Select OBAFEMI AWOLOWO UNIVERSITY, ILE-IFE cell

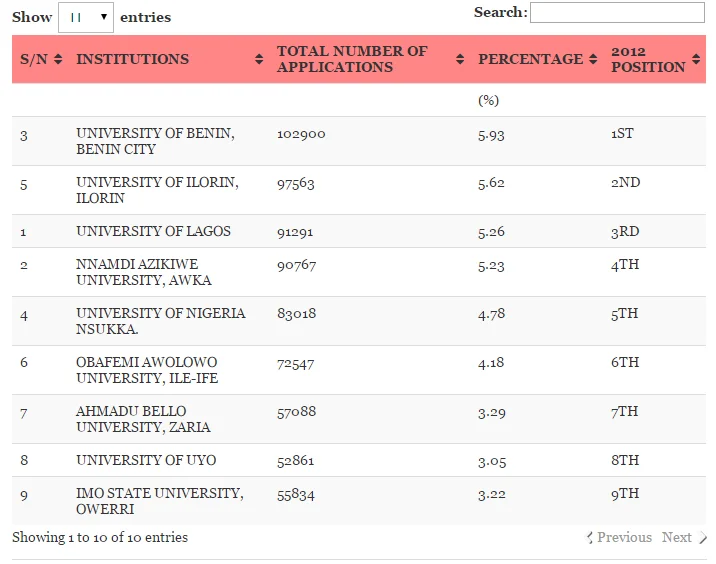(x=147, y=370)
